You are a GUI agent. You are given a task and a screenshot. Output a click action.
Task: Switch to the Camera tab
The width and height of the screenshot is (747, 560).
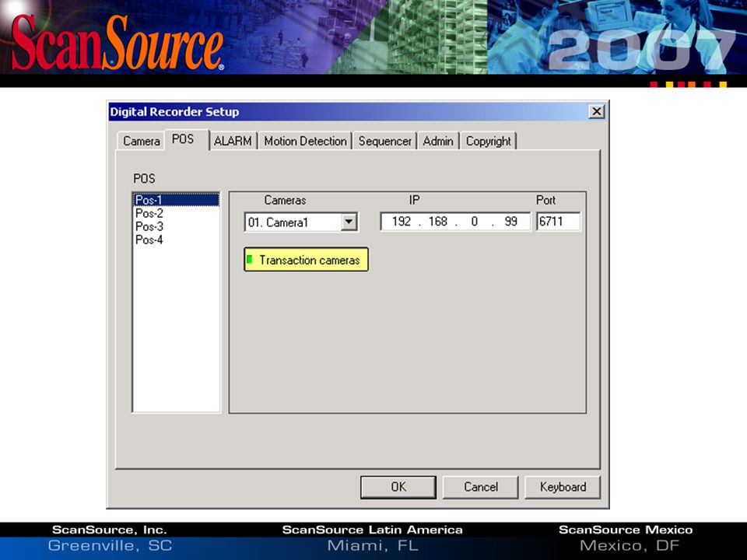click(141, 141)
